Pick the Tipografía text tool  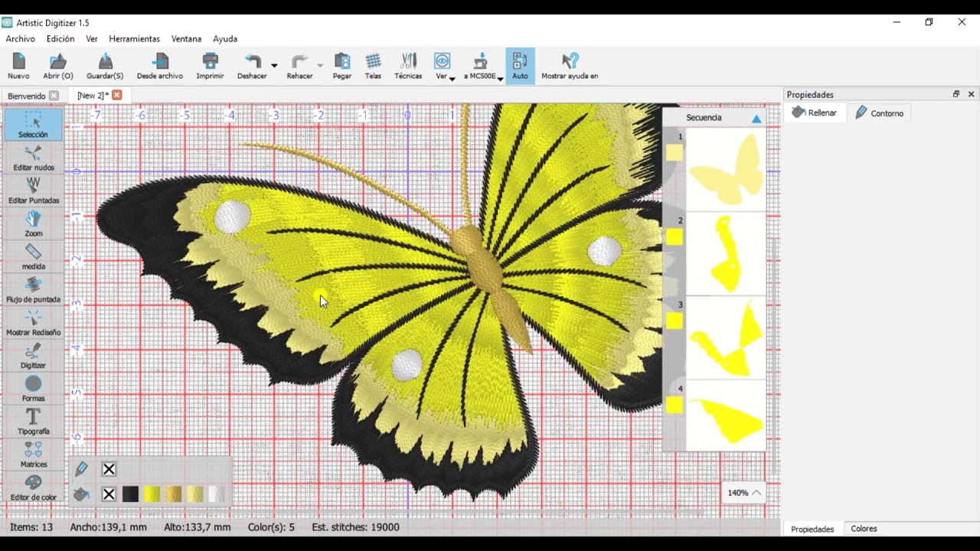pyautogui.click(x=33, y=422)
